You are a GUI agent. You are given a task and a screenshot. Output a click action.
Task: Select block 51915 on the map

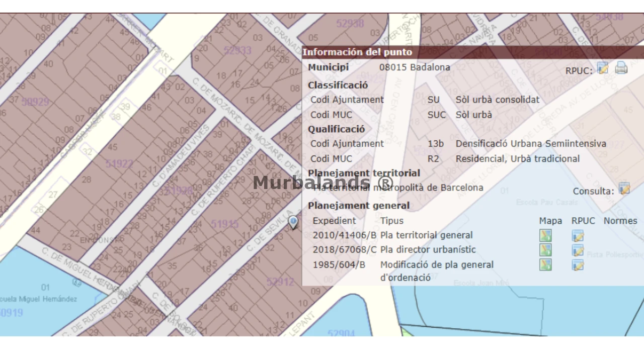point(225,224)
